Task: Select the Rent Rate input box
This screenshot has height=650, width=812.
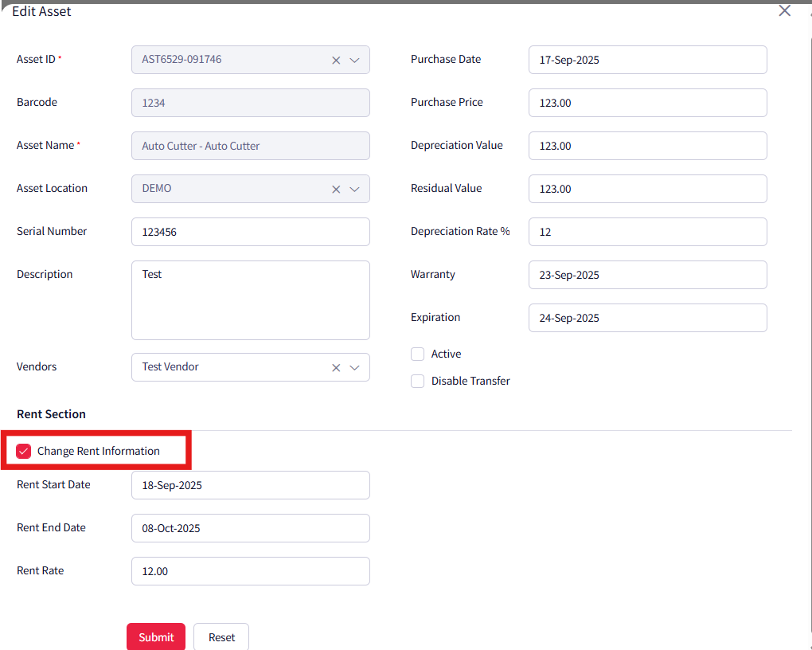Action: coord(250,571)
